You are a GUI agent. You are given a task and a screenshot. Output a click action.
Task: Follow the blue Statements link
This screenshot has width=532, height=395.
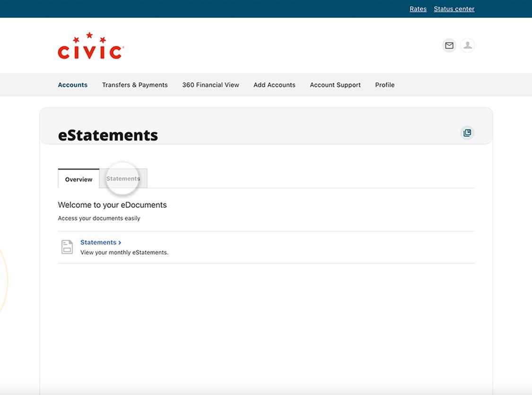pyautogui.click(x=101, y=242)
